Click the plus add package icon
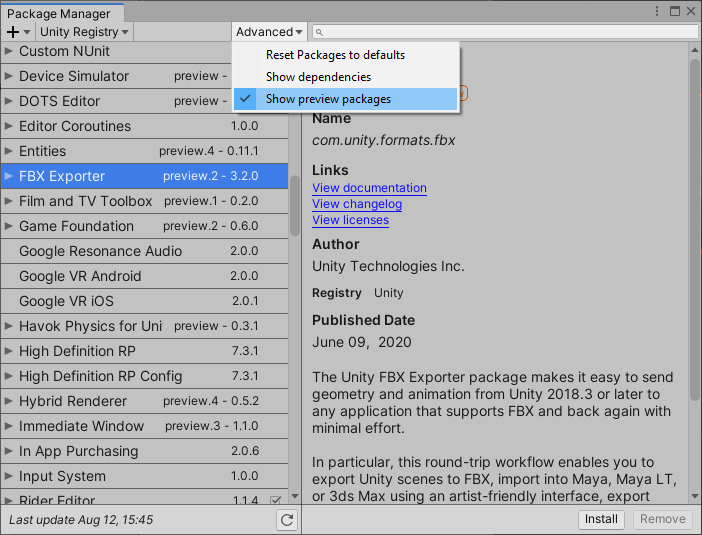Screen dimensions: 702x535 14,32
